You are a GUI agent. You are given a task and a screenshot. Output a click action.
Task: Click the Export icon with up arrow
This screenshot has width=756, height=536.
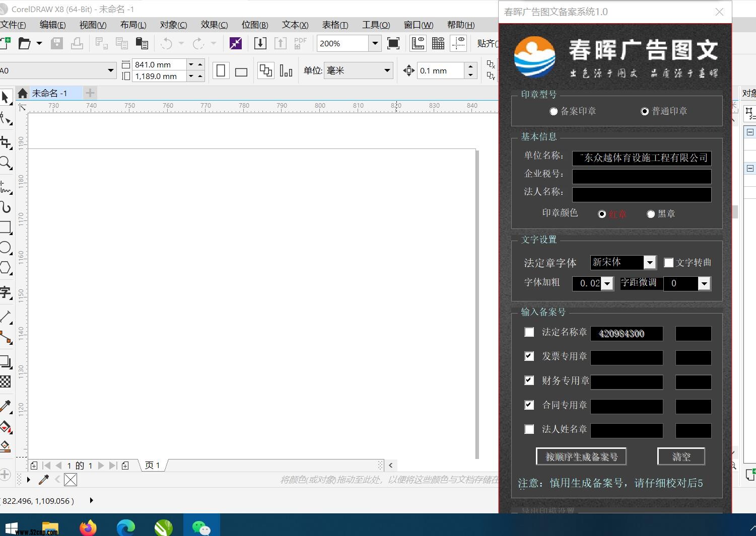pos(280,44)
